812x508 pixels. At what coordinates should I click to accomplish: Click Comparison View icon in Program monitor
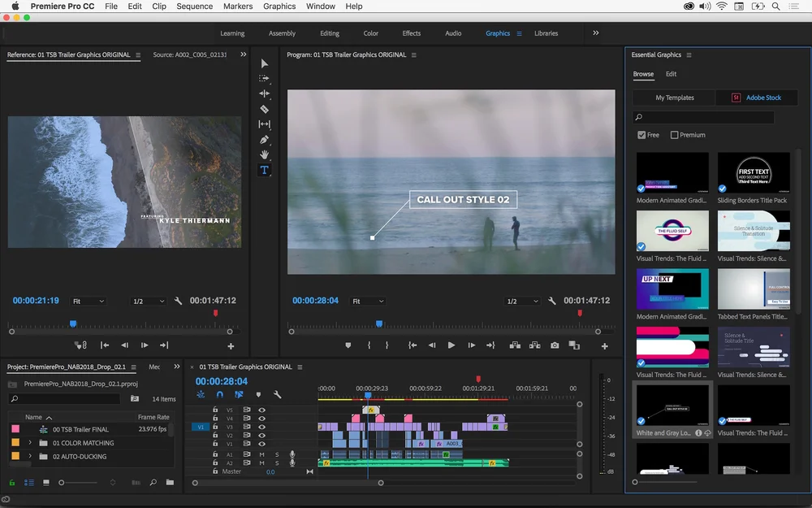574,345
